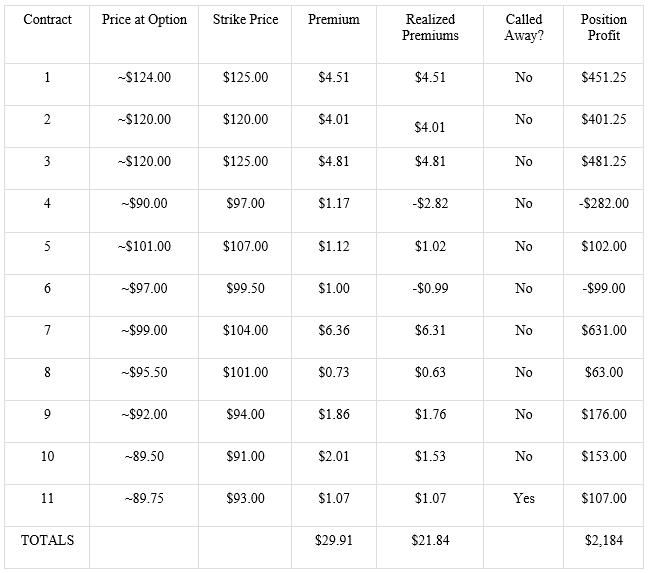This screenshot has width=649, height=573.
Task: Select the "Price at Option" column header
Action: coord(144,20)
